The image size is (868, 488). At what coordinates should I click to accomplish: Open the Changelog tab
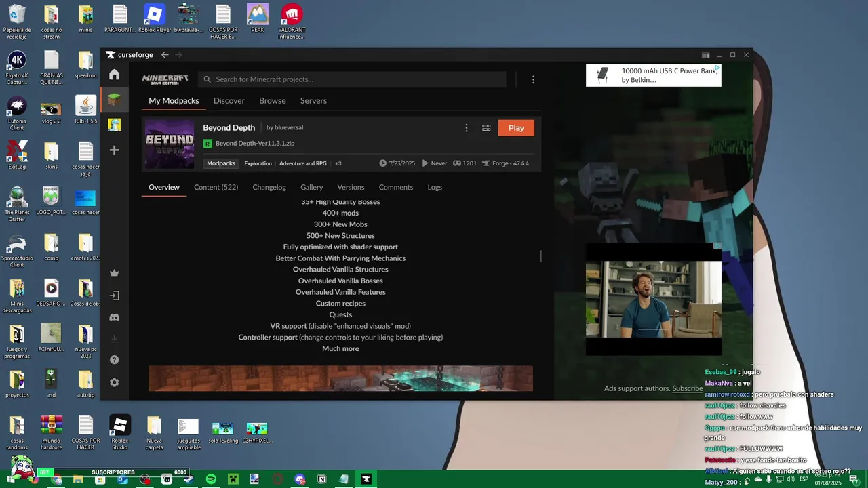[269, 187]
